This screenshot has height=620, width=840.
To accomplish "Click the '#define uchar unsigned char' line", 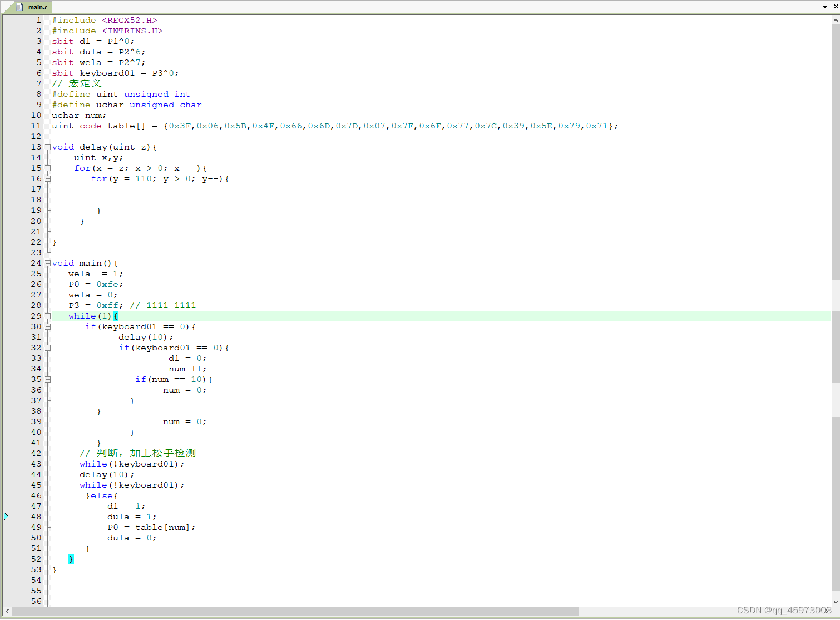I will coord(127,105).
